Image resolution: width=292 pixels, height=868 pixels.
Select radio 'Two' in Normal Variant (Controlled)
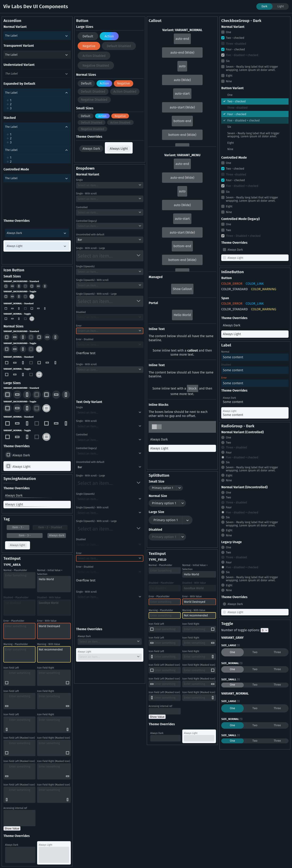(x=223, y=442)
